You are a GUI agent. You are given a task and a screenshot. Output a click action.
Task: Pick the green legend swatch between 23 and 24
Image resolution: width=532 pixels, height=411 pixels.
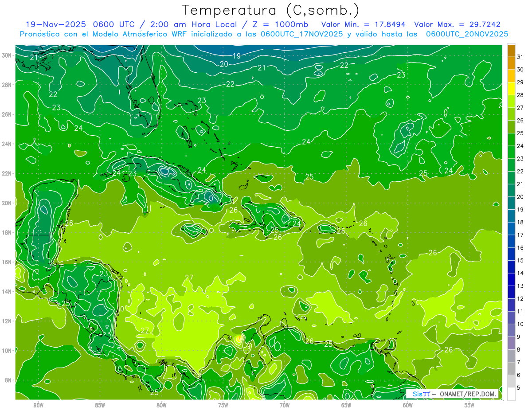[511, 152]
